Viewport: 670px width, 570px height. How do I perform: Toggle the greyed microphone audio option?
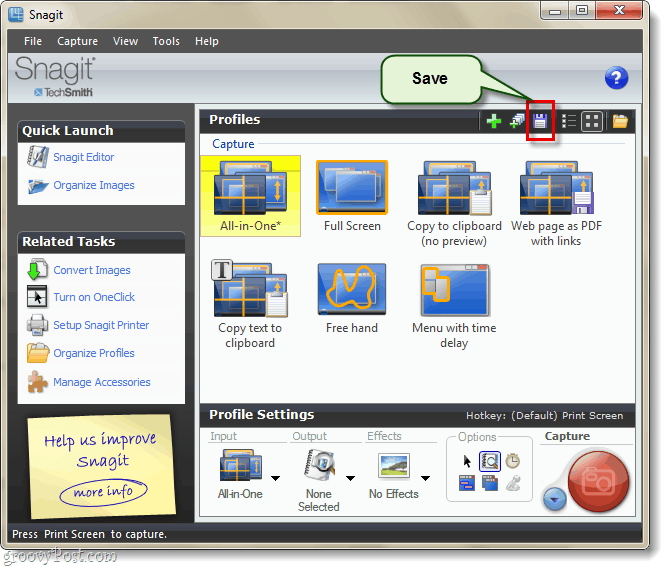513,484
